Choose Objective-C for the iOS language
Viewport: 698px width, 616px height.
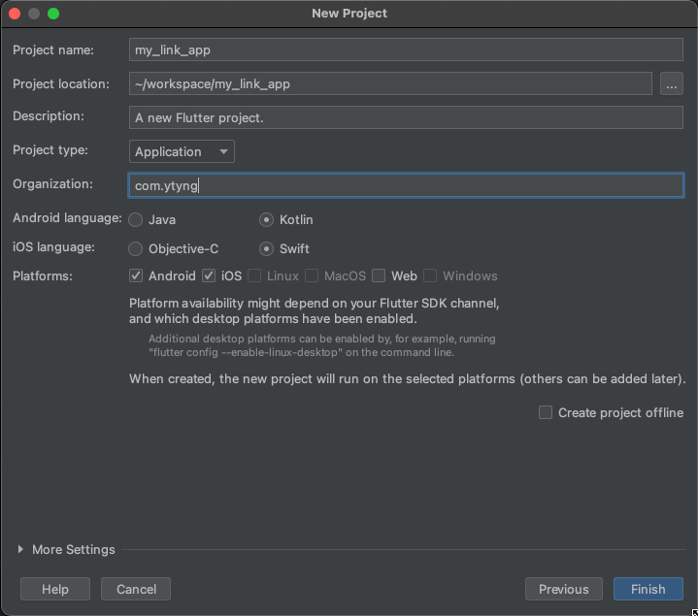tap(135, 248)
